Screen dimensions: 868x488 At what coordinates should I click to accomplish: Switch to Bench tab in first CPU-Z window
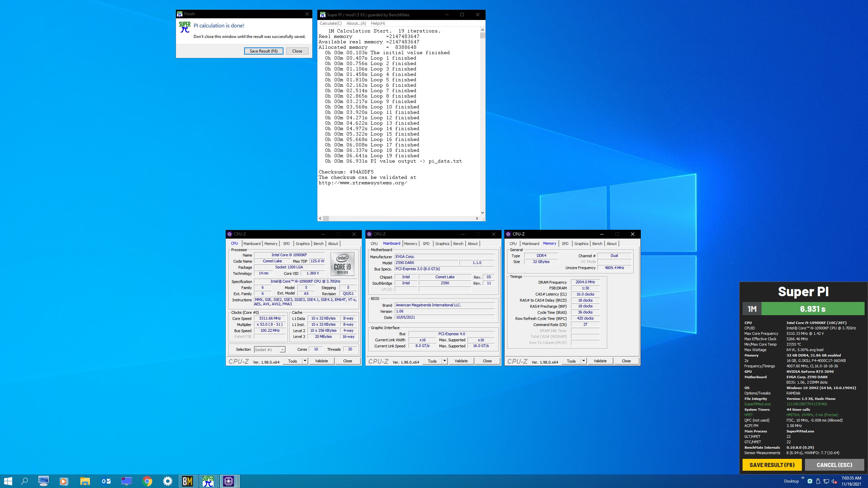[x=318, y=244]
